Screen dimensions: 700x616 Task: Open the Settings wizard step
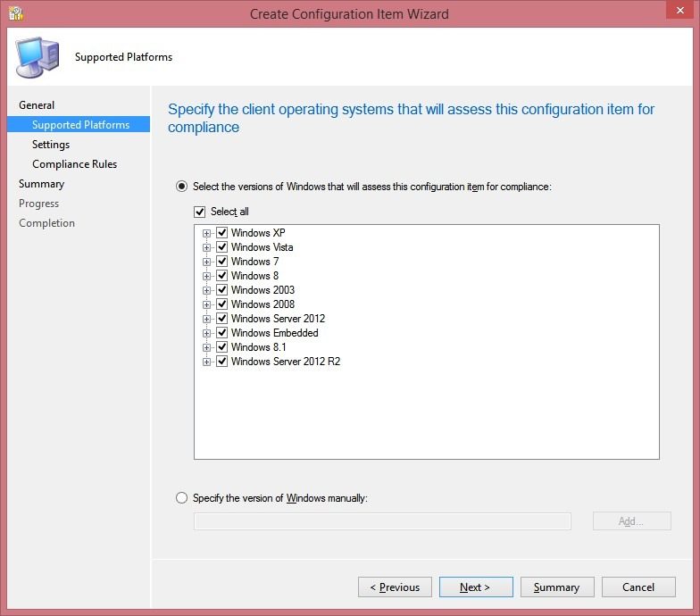51,145
